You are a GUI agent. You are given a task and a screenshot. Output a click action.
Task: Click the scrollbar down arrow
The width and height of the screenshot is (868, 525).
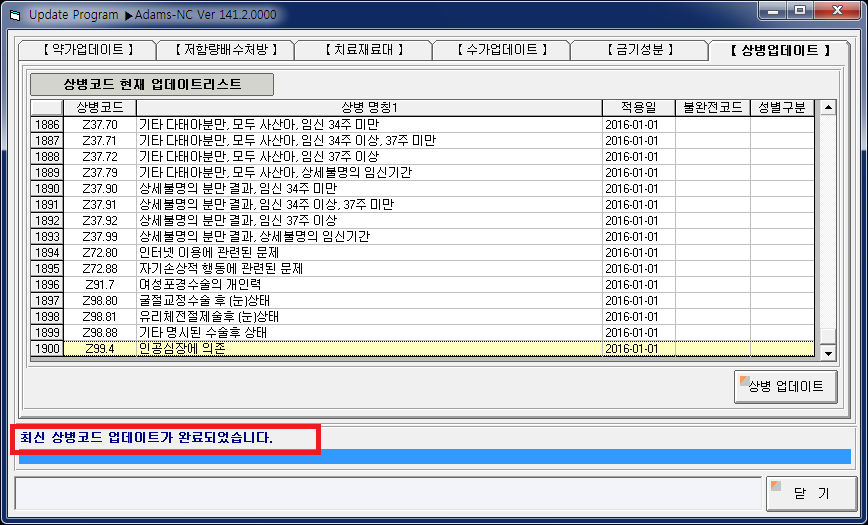point(828,352)
